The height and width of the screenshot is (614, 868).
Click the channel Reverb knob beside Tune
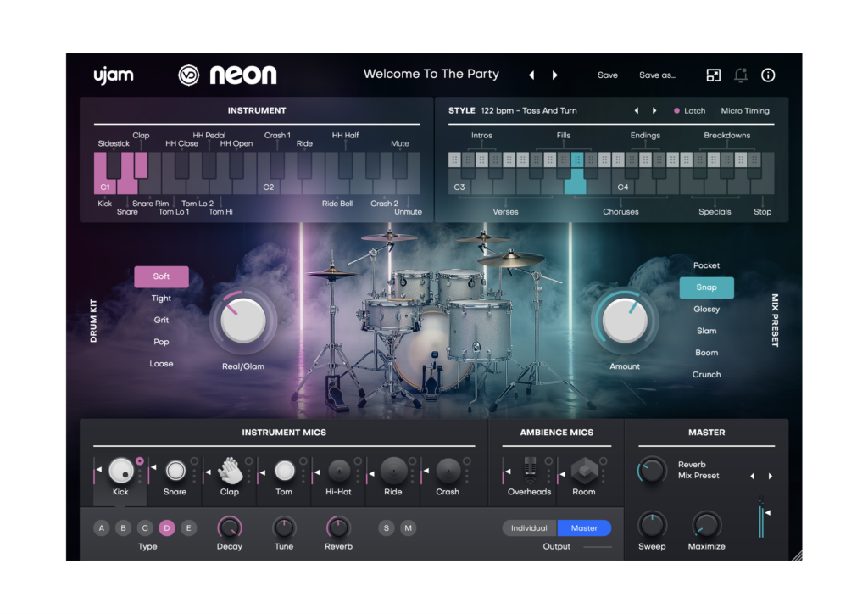coord(338,527)
